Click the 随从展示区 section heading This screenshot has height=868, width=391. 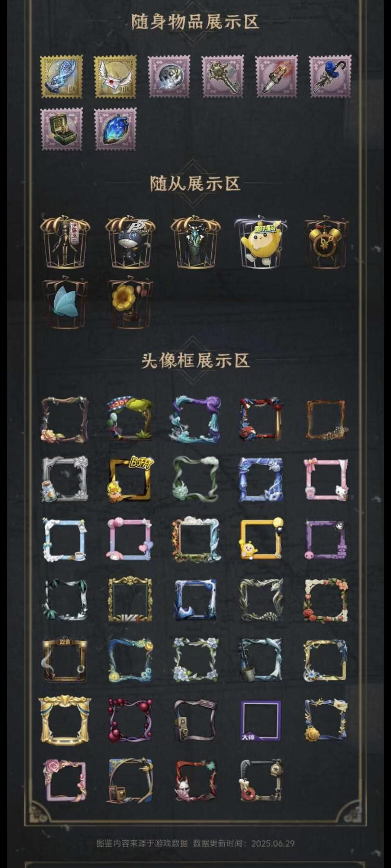pyautogui.click(x=195, y=184)
